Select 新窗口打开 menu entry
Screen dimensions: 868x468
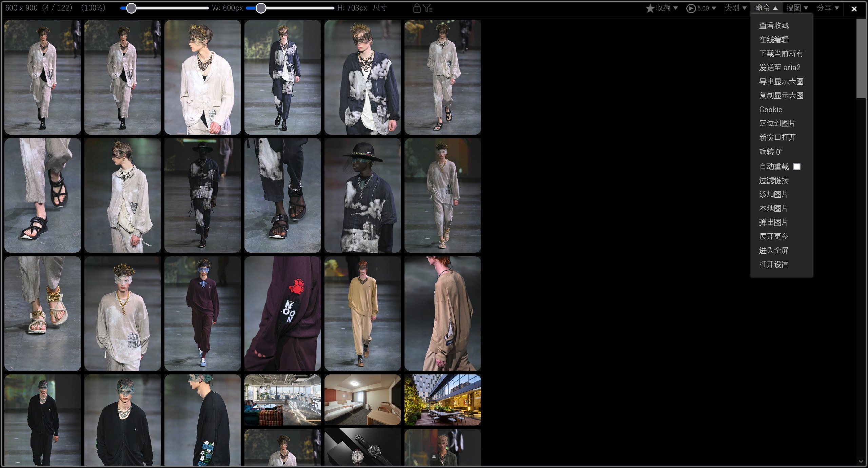coord(777,137)
